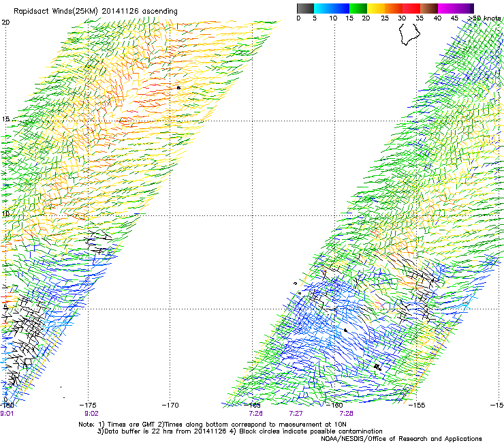Click the longitude '-170' axis label
Screen dimensions: 504x443
coord(170,405)
